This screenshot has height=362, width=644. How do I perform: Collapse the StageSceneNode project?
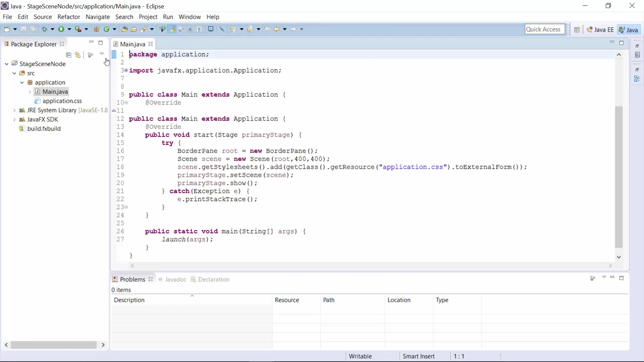click(x=7, y=64)
